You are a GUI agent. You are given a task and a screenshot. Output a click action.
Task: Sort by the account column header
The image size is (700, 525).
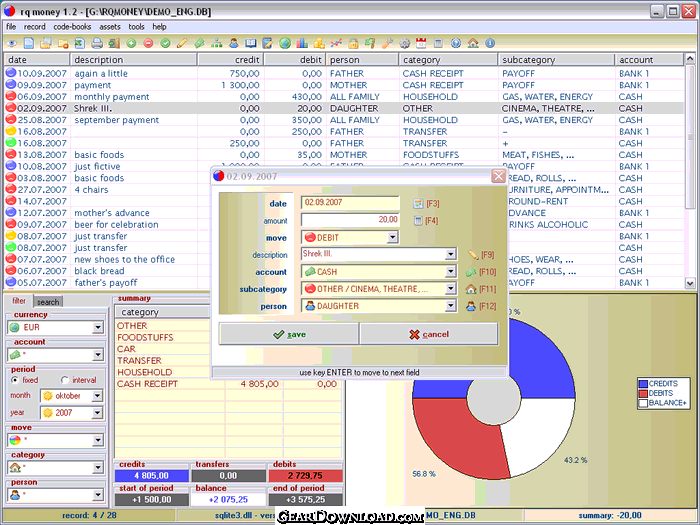pyautogui.click(x=649, y=59)
